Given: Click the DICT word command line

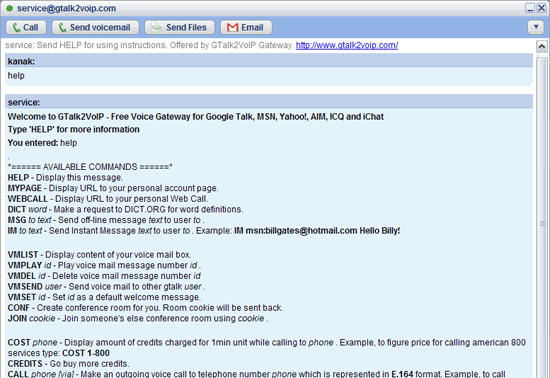Looking at the screenshot, I should pyautogui.click(x=125, y=209).
